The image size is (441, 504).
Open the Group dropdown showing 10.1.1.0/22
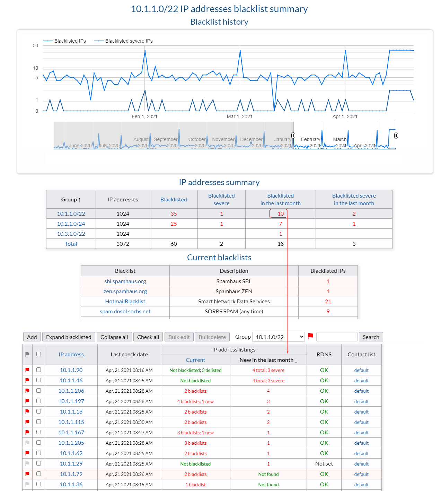pyautogui.click(x=278, y=337)
